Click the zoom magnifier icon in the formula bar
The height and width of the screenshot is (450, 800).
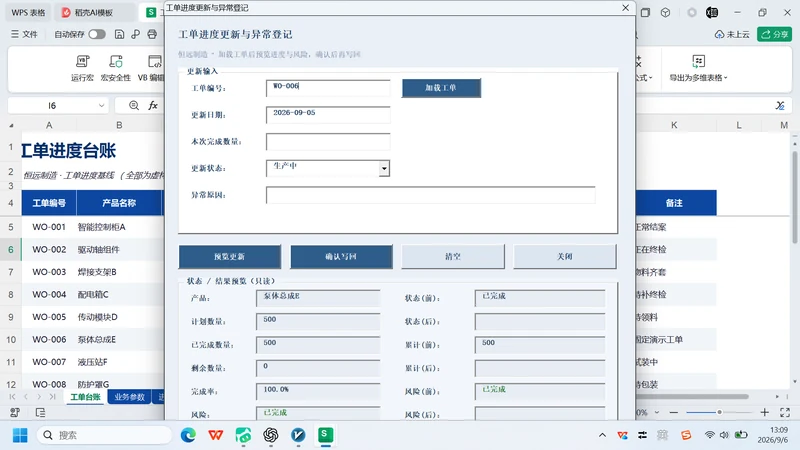[x=134, y=106]
